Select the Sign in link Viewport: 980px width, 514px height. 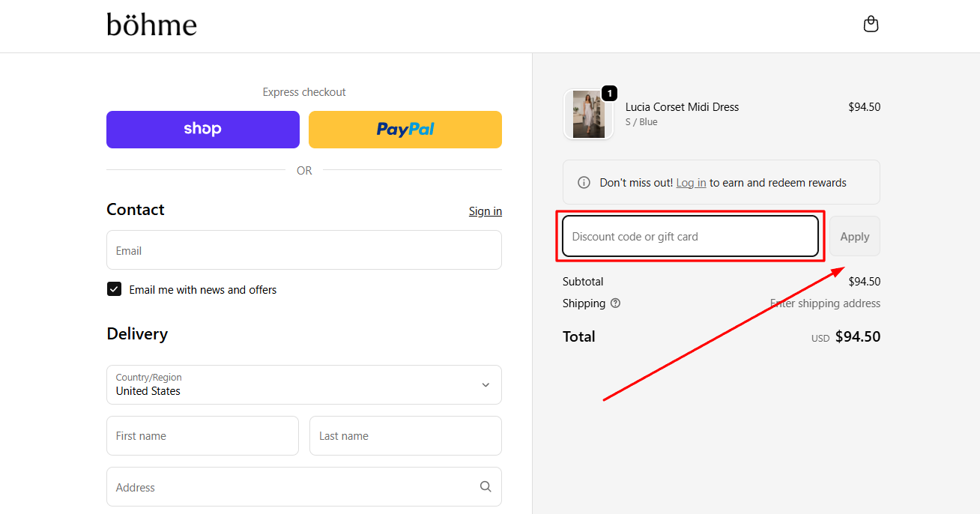[485, 211]
